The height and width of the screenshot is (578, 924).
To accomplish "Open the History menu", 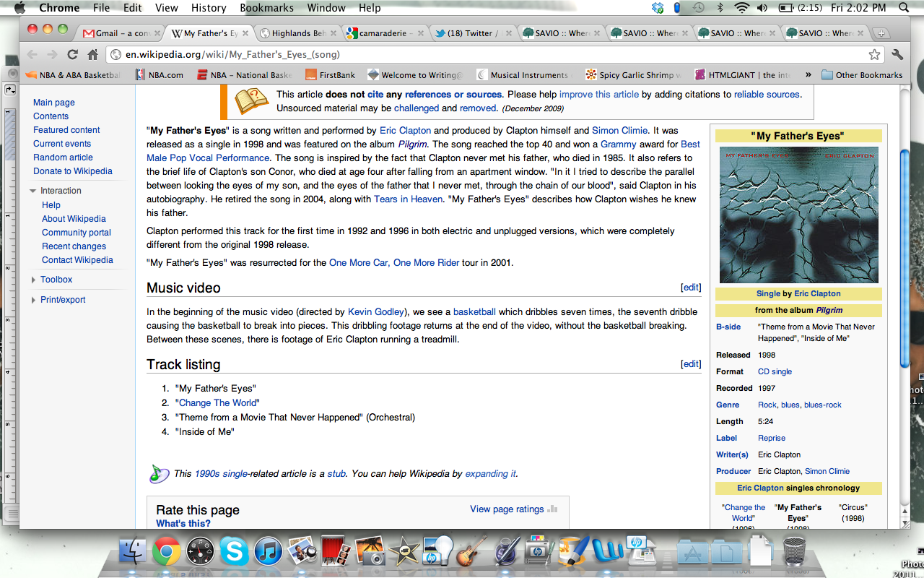I will pyautogui.click(x=209, y=8).
